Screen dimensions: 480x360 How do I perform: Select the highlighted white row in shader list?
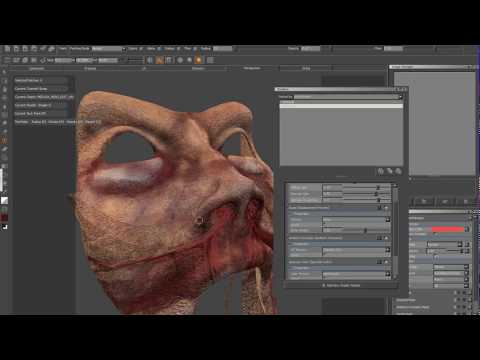click(x=341, y=106)
